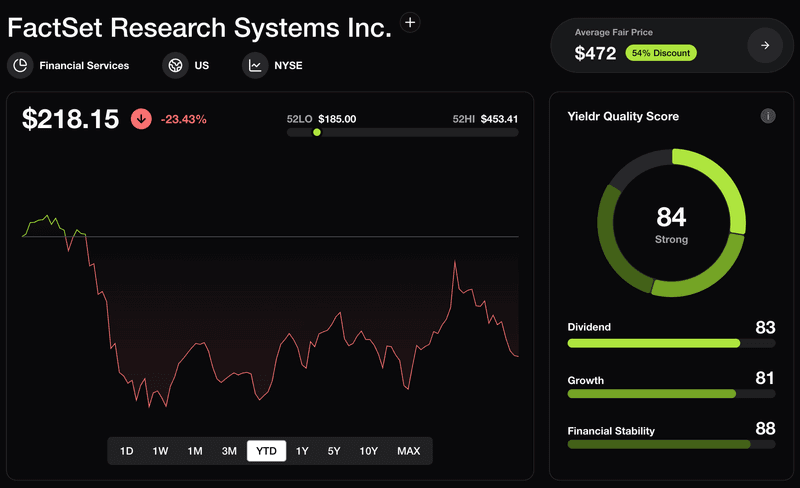
Task: Click the Financial Services sector pie icon
Action: (20, 65)
